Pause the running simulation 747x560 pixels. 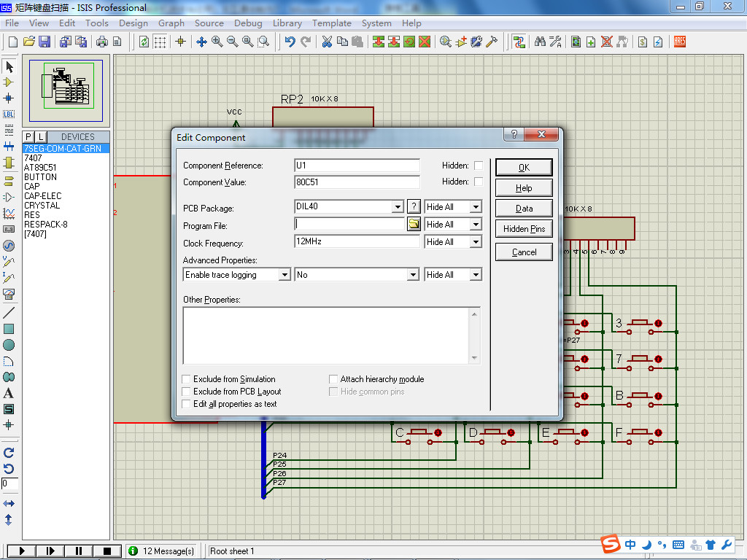pyautogui.click(x=79, y=551)
